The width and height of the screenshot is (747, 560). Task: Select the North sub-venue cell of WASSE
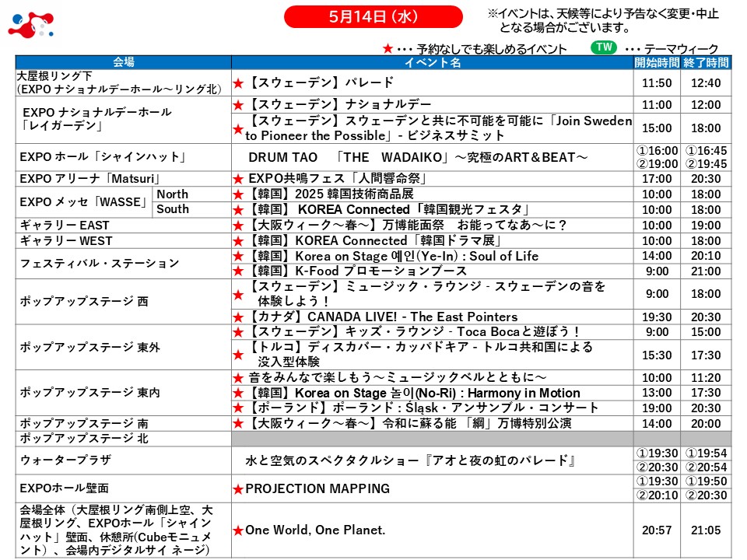172,194
